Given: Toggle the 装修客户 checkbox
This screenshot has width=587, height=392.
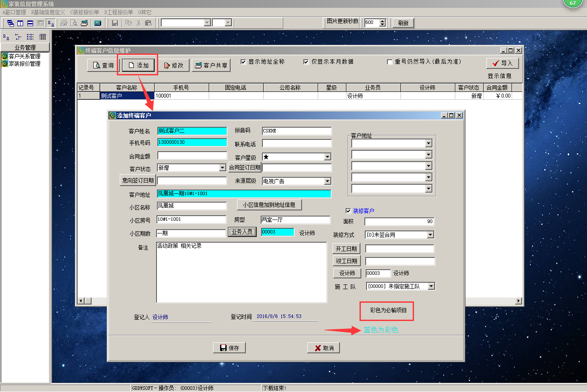Looking at the screenshot, I should point(348,211).
